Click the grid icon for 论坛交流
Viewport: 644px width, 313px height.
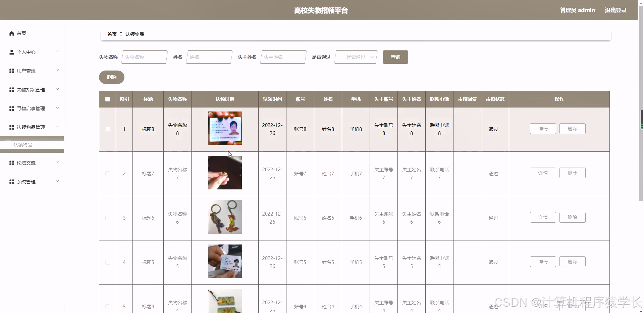pos(12,163)
